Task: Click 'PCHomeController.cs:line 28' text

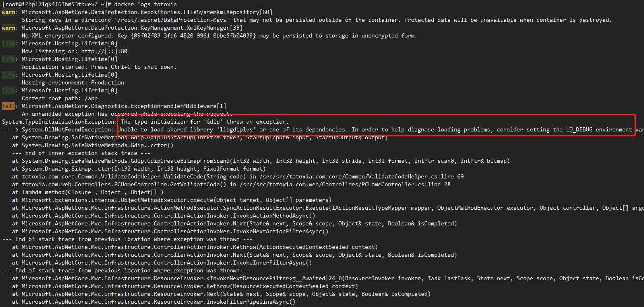Action: 406,184
